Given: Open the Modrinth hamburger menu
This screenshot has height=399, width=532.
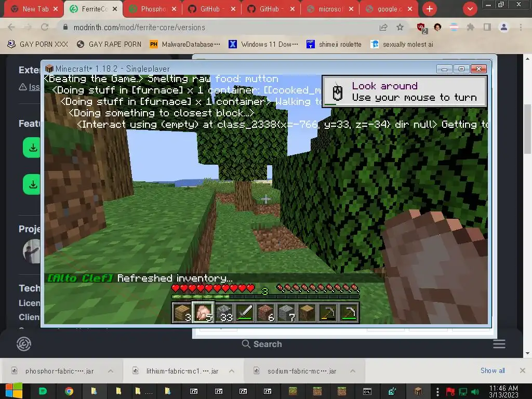Looking at the screenshot, I should [499, 344].
